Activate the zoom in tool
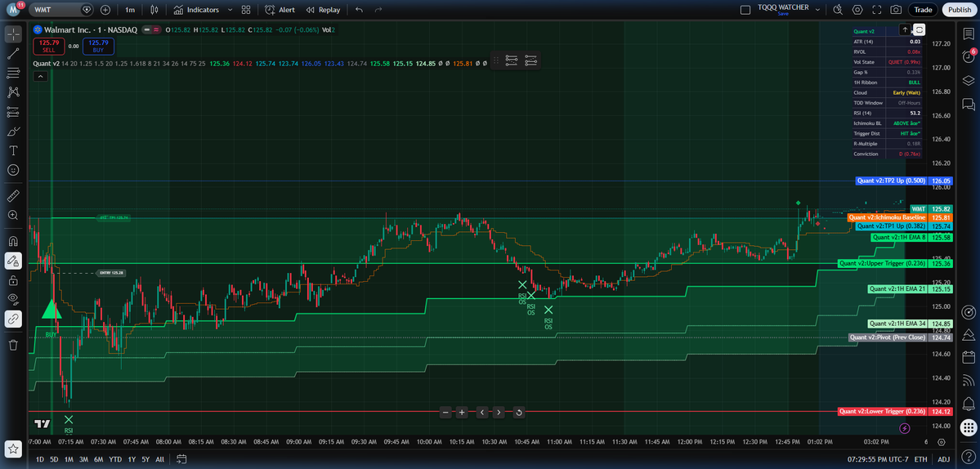980x469 pixels. pyautogui.click(x=13, y=216)
